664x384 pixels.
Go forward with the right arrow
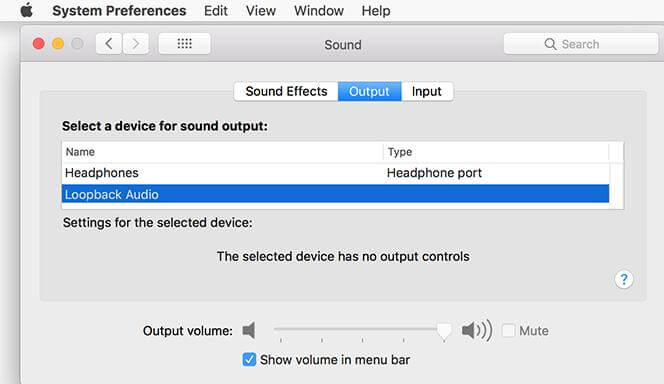pos(136,44)
